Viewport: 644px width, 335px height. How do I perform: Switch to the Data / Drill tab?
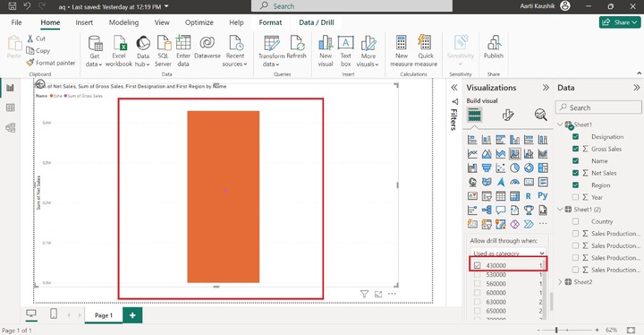pyautogui.click(x=317, y=22)
